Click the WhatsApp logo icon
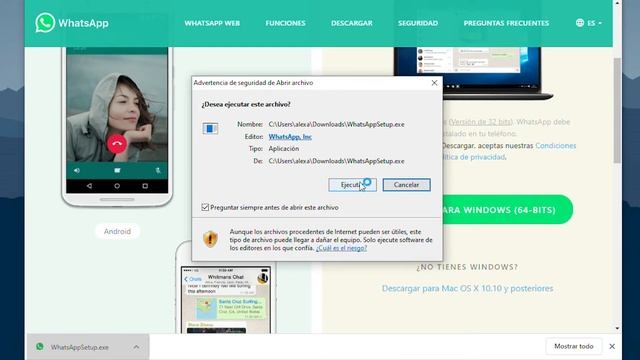 (x=45, y=22)
